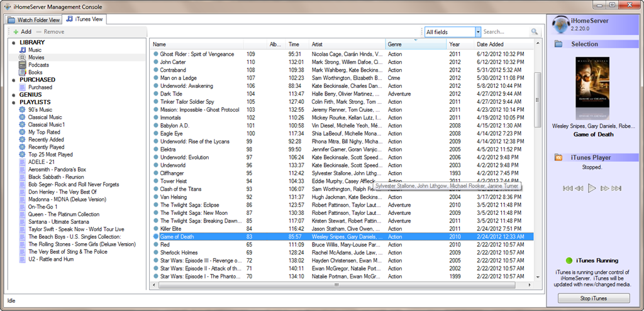
Task: Rewind using the iTunes Player rewind control
Action: click(579, 188)
